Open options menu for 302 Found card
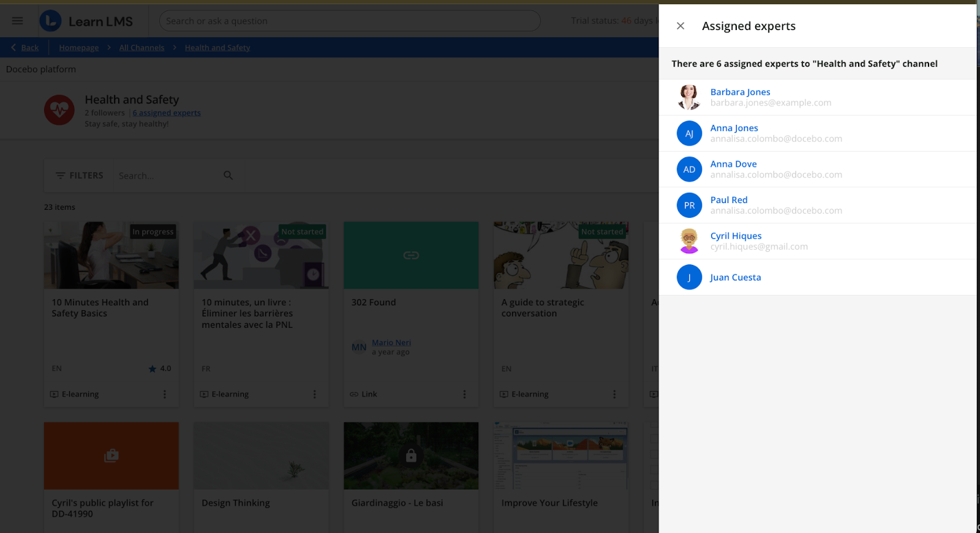The width and height of the screenshot is (980, 533). tap(464, 395)
